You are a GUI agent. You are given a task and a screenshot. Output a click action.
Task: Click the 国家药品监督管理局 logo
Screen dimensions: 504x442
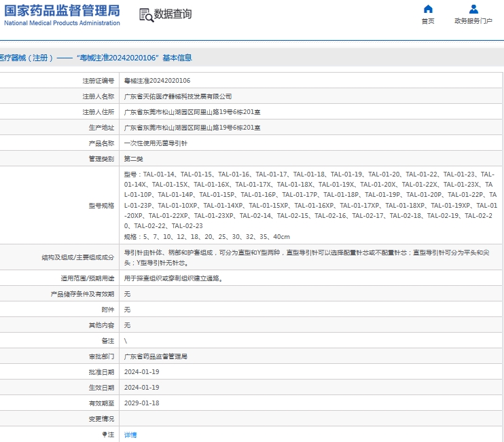(x=62, y=11)
